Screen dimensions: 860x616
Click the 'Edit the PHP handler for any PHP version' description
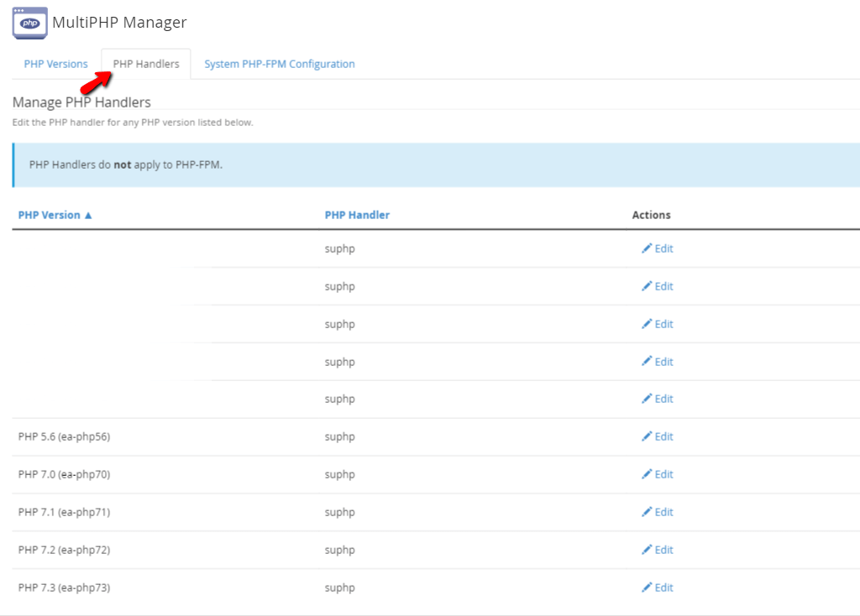pyautogui.click(x=133, y=123)
